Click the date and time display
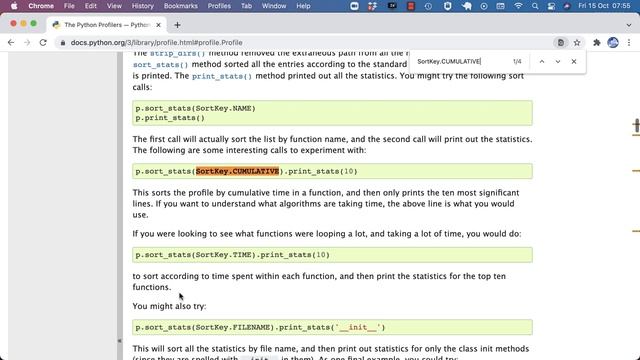Image resolution: width=640 pixels, height=360 pixels. [604, 6]
